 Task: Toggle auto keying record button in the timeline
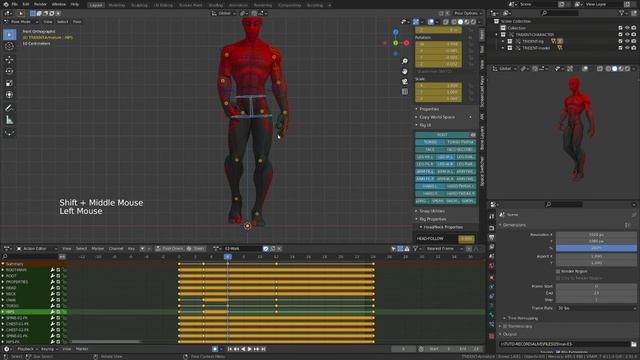coord(215,349)
